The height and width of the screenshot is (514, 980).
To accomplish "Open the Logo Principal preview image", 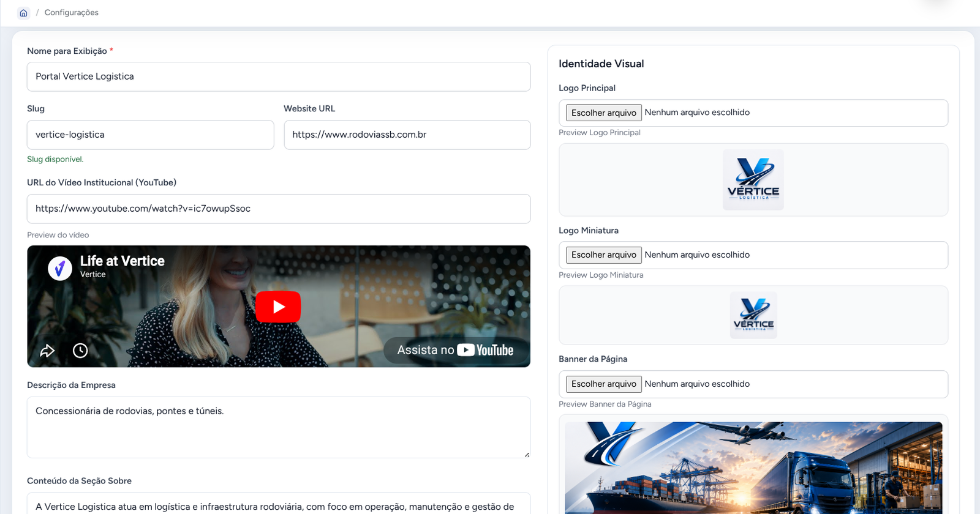I will pyautogui.click(x=753, y=180).
